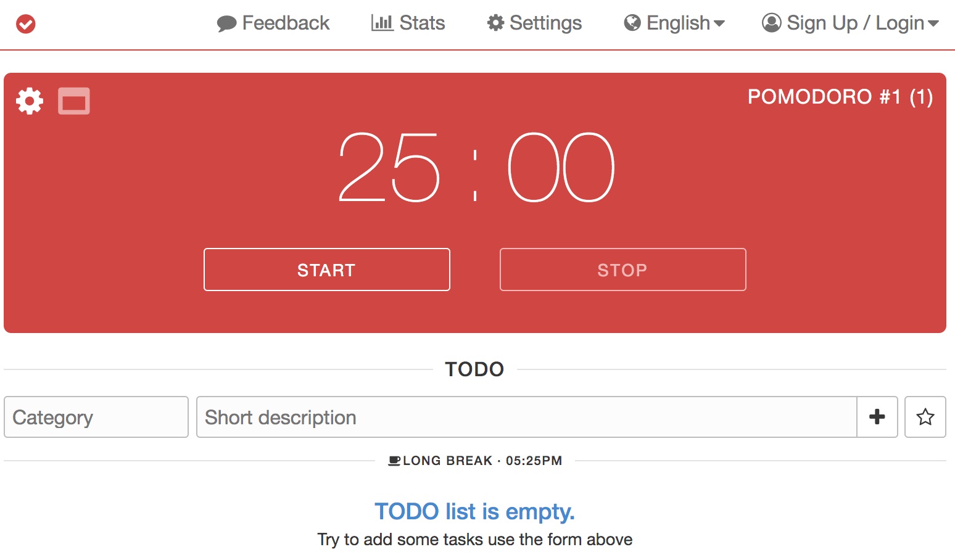Focus the Category input field
This screenshot has width=955, height=560.
coord(96,417)
